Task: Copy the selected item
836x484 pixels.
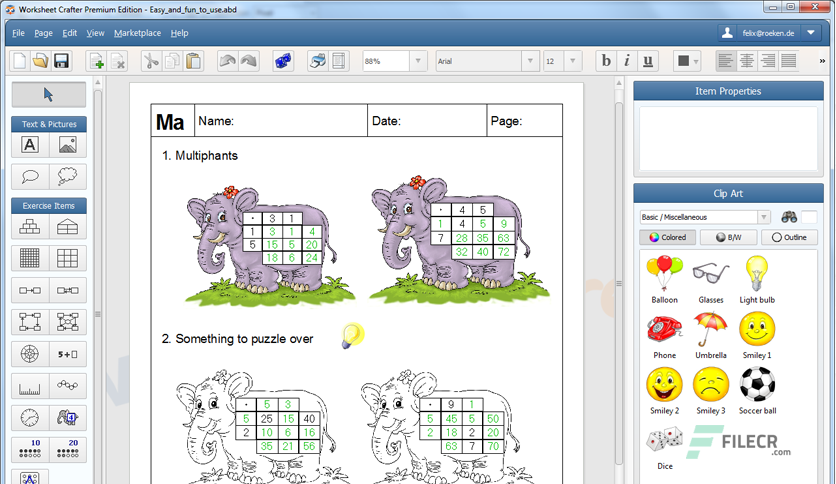Action: click(x=172, y=61)
